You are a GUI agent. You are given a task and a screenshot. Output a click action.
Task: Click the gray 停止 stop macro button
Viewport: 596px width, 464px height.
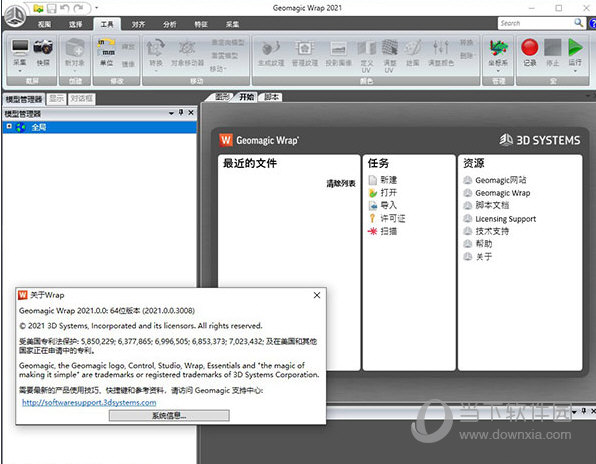(552, 47)
